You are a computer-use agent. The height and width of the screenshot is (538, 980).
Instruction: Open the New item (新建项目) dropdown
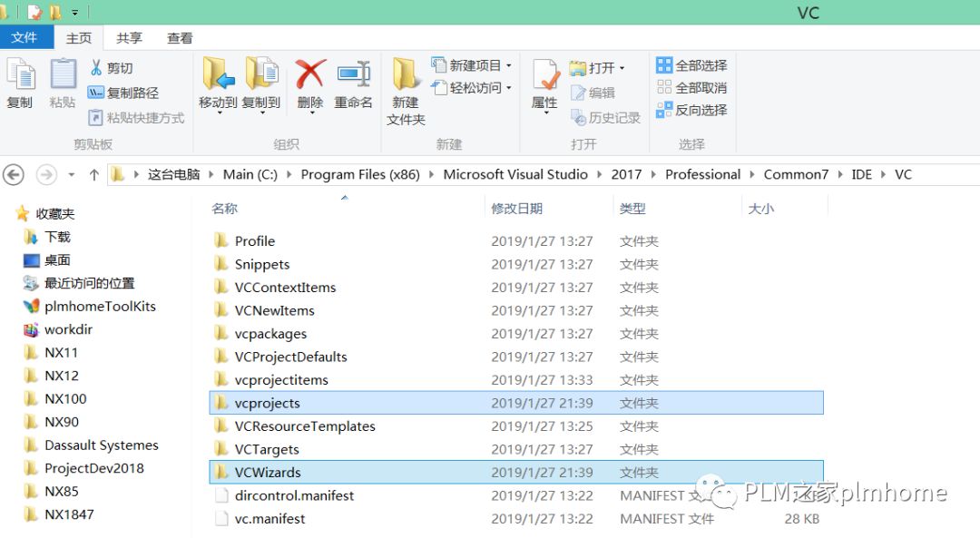[473, 65]
